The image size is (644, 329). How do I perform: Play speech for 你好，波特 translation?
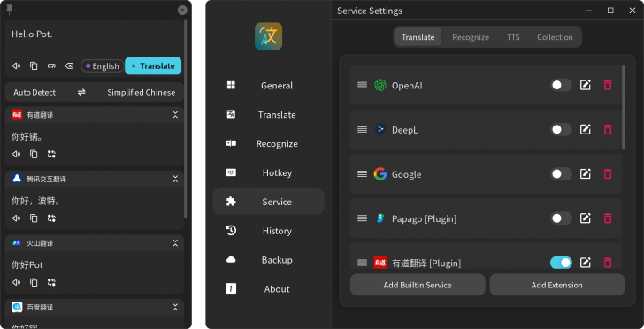(x=17, y=218)
